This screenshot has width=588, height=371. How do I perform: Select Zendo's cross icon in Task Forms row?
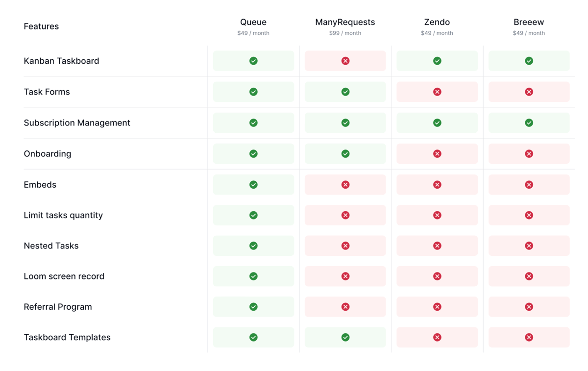coord(437,92)
